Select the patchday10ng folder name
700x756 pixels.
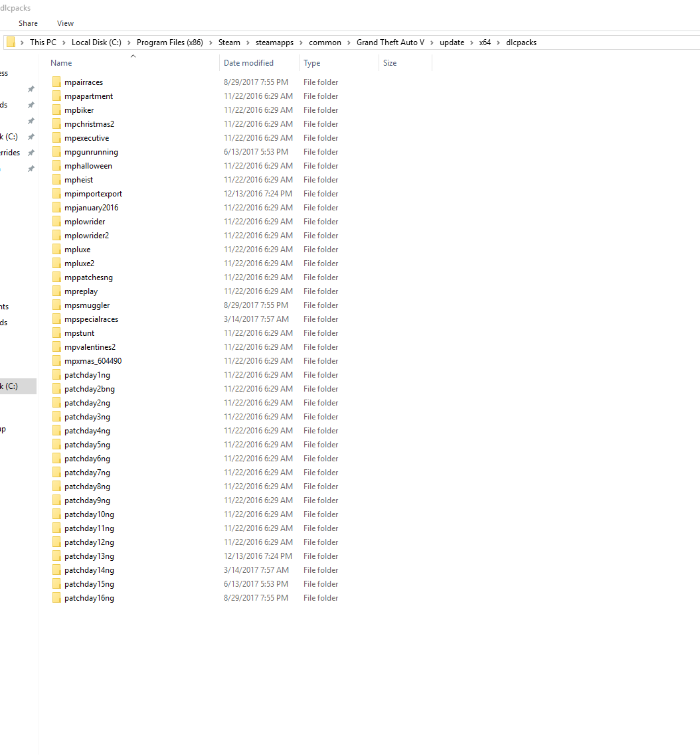point(89,514)
